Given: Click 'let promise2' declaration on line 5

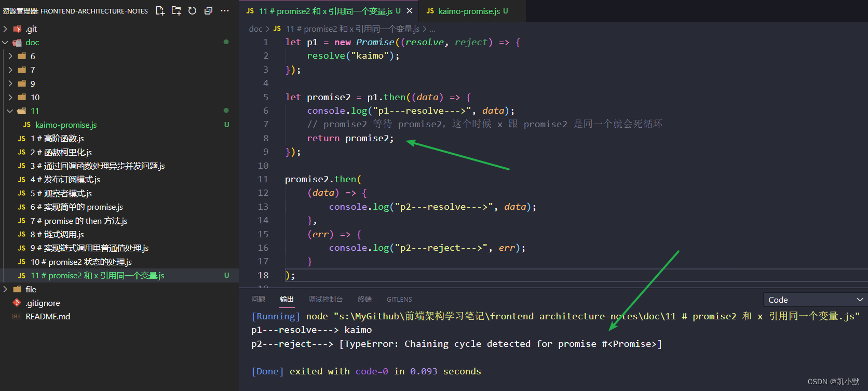Looking at the screenshot, I should coord(318,97).
